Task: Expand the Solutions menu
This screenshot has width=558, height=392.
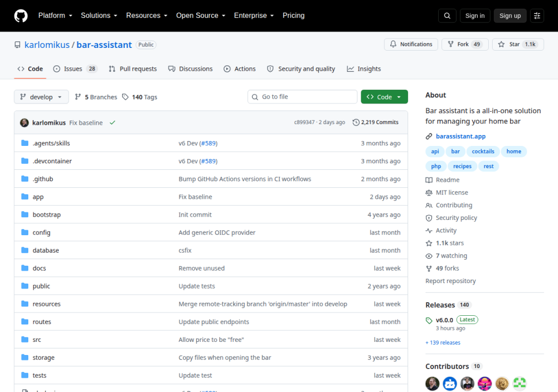Action: (x=99, y=16)
